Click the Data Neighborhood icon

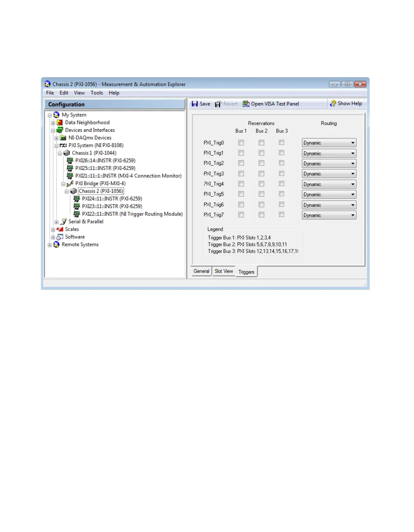click(x=60, y=122)
